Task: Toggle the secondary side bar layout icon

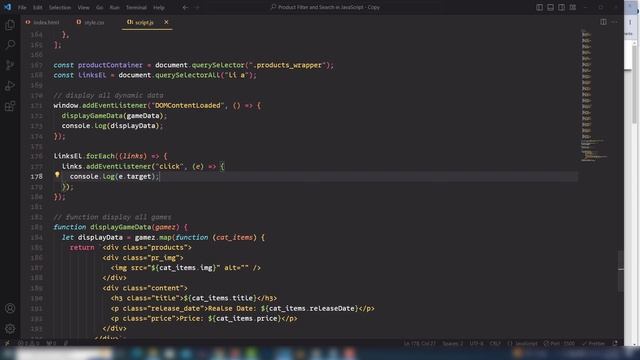Action: [x=561, y=7]
